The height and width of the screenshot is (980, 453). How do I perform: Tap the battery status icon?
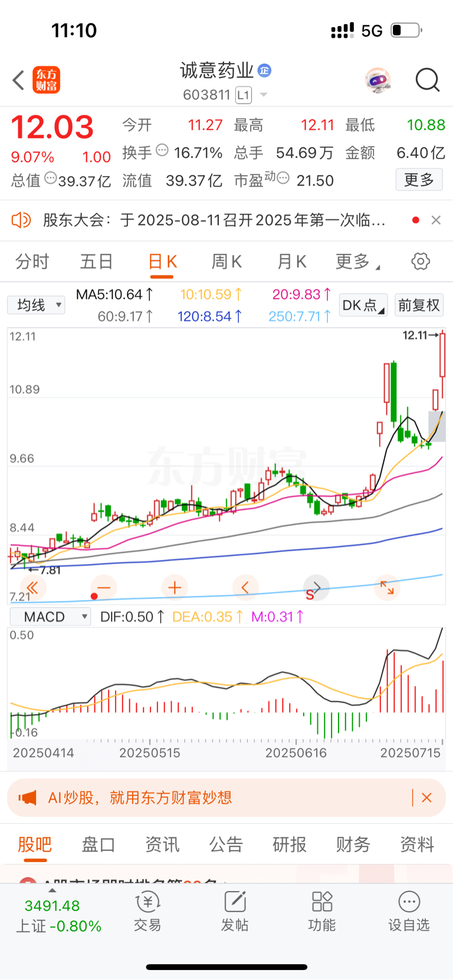406,30
